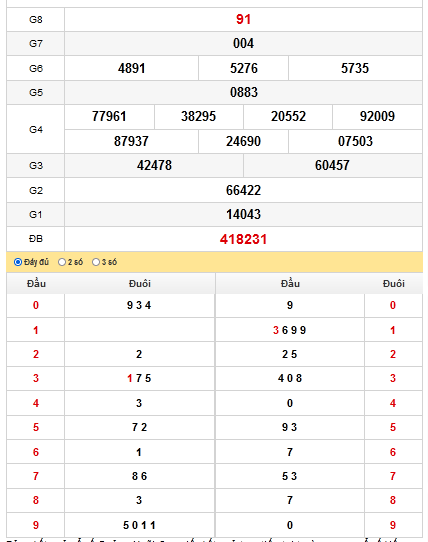The image size is (428, 542).
Task: Click the G8 prize number 91
Action: click(x=243, y=19)
